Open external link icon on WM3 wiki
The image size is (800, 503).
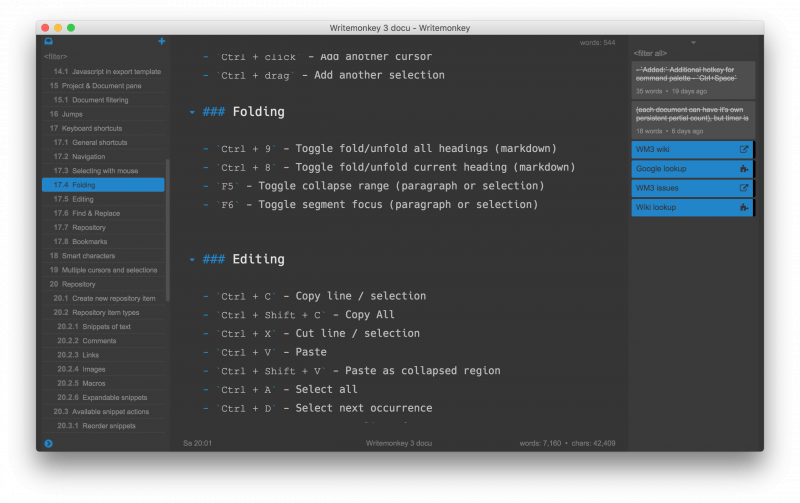(x=743, y=149)
